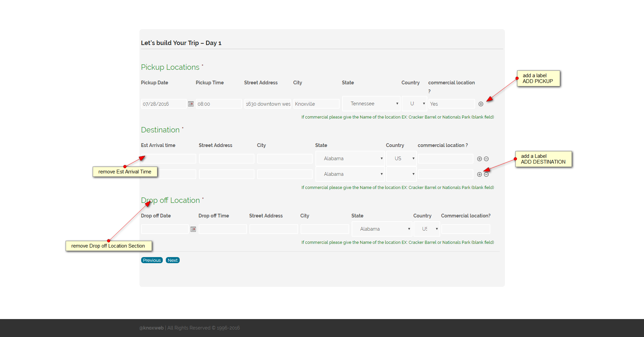
Task: Click the "Est Arrival time" column label
Action: pyautogui.click(x=158, y=145)
